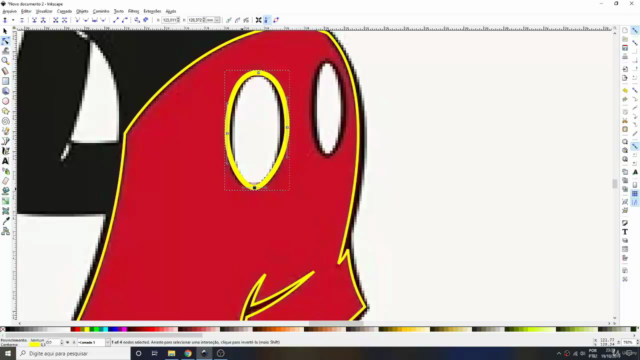Open Chrome from taskbar
This screenshot has width=640, height=360.
tap(188, 353)
